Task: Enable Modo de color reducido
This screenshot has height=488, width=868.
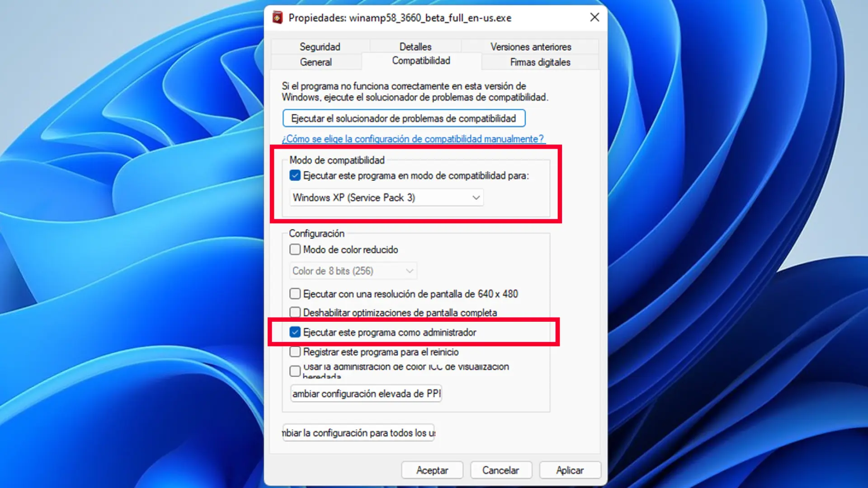Action: click(295, 249)
